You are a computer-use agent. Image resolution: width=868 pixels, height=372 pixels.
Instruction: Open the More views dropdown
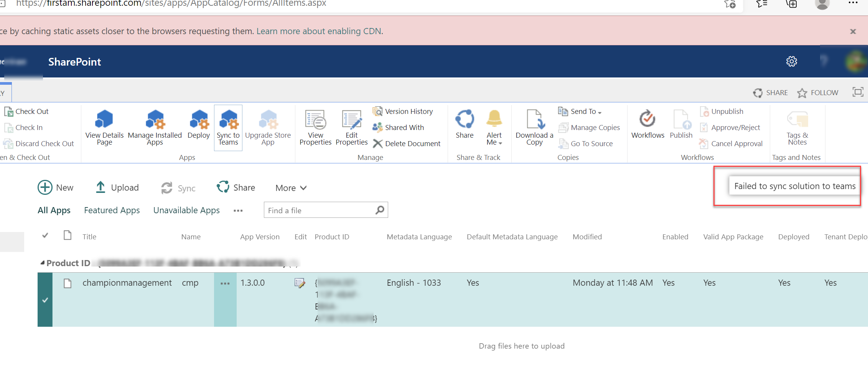[x=290, y=188]
